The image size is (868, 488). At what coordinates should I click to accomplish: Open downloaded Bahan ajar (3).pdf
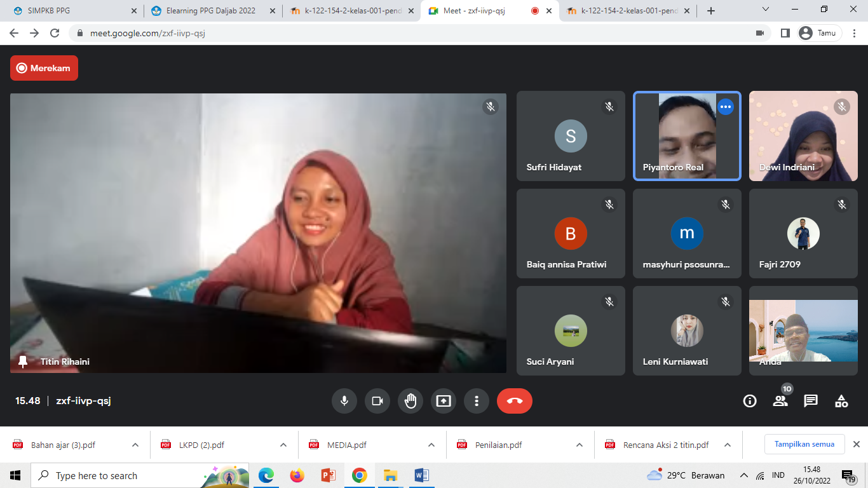point(63,445)
